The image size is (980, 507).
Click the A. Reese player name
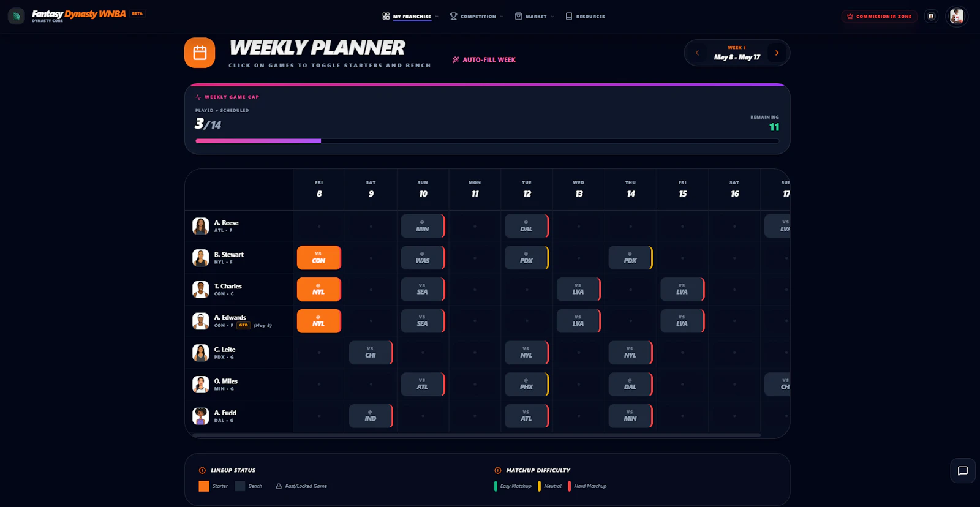[x=226, y=223]
